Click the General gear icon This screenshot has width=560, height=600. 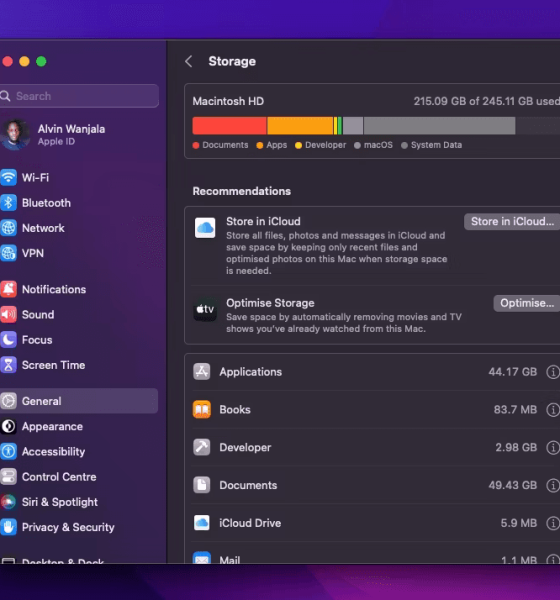click(x=8, y=401)
